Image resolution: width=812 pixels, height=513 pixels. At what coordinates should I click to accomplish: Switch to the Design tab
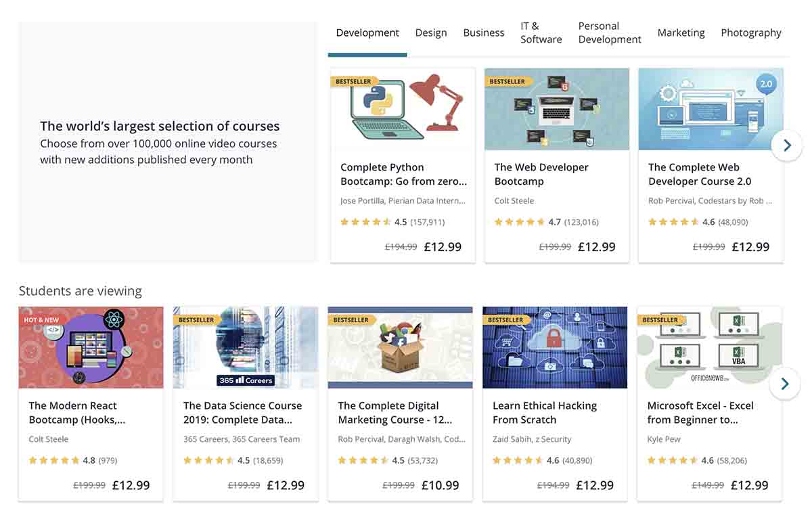pos(431,32)
